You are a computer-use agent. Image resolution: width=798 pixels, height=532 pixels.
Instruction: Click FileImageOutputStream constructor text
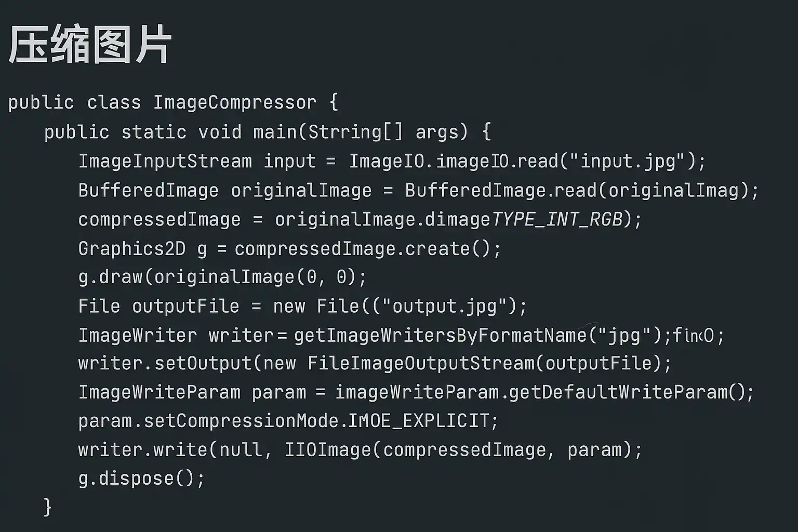coord(421,363)
